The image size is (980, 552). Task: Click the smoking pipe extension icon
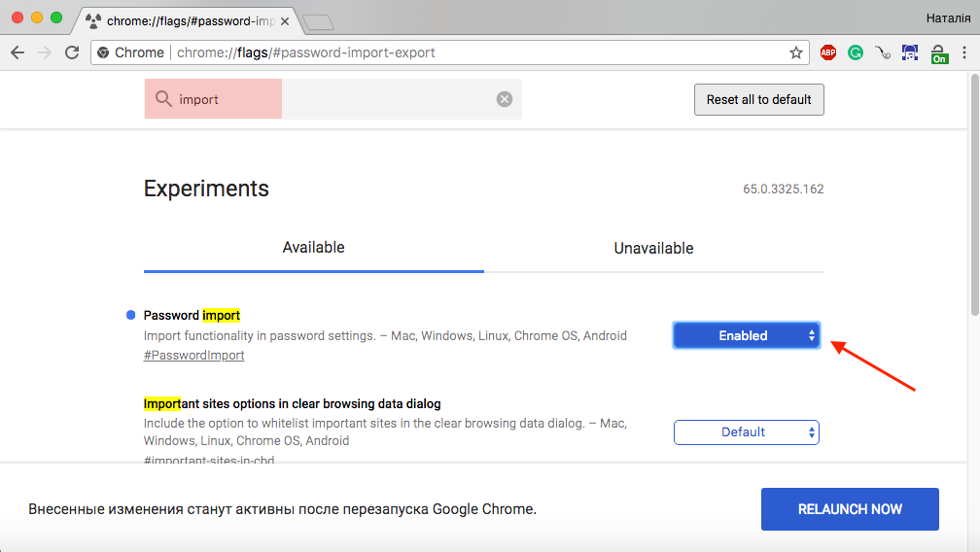883,52
